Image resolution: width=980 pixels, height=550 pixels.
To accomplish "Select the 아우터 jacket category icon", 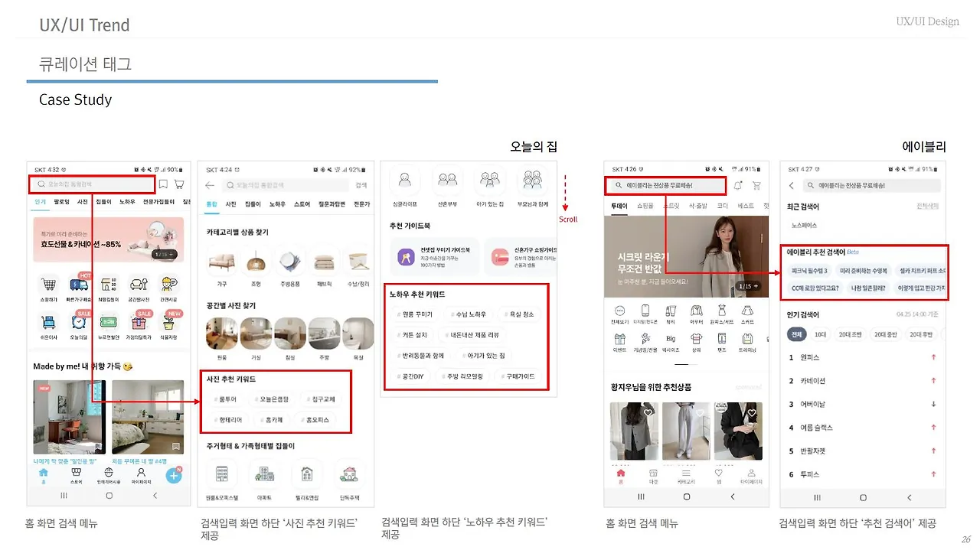I will pos(696,311).
